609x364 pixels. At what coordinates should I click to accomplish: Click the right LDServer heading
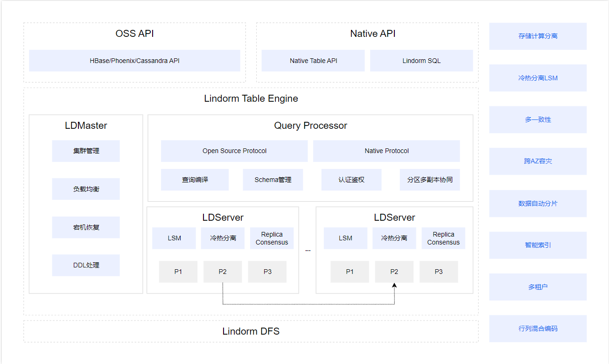[x=394, y=217]
